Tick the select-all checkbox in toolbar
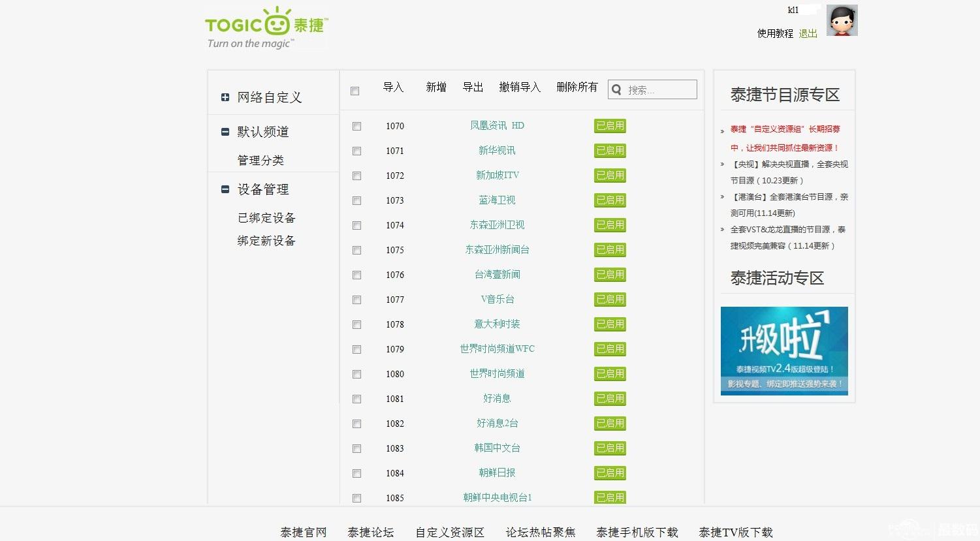The image size is (980, 541). pyautogui.click(x=355, y=91)
